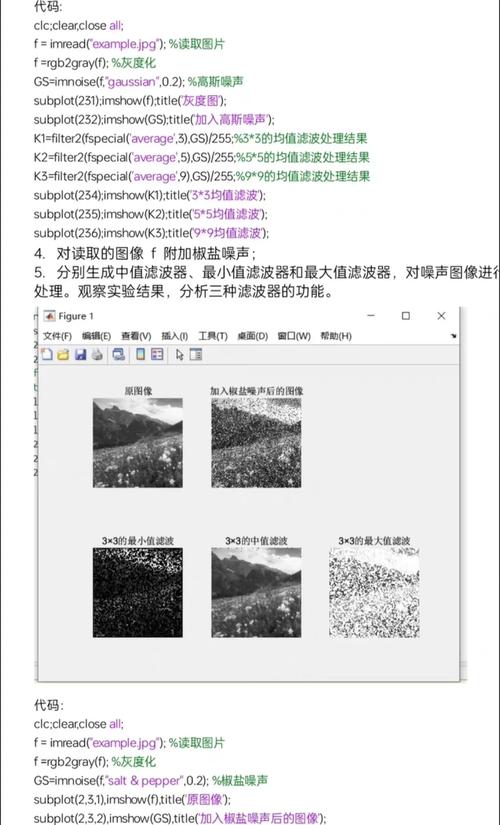Click the 原图像 grayscale mountain image

coord(138,442)
